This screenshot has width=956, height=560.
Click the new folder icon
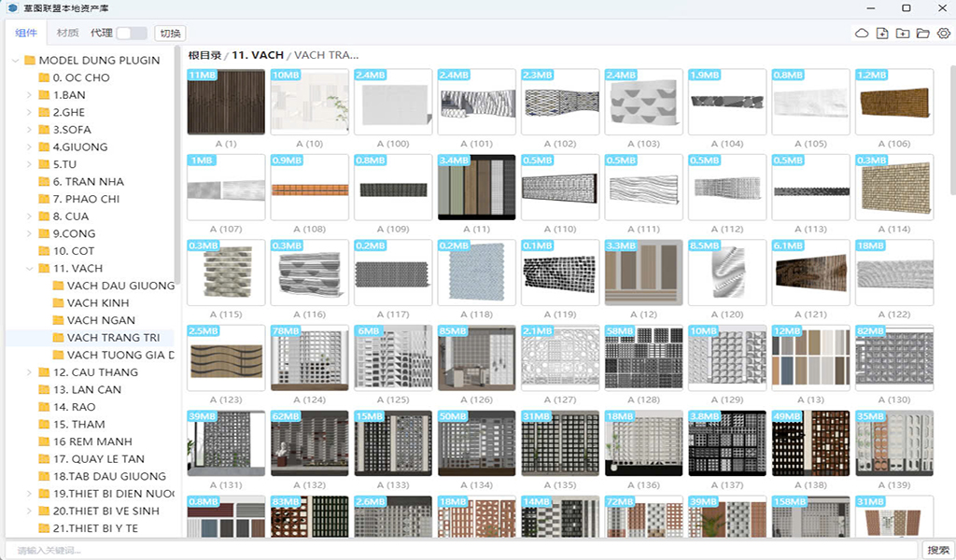(903, 34)
